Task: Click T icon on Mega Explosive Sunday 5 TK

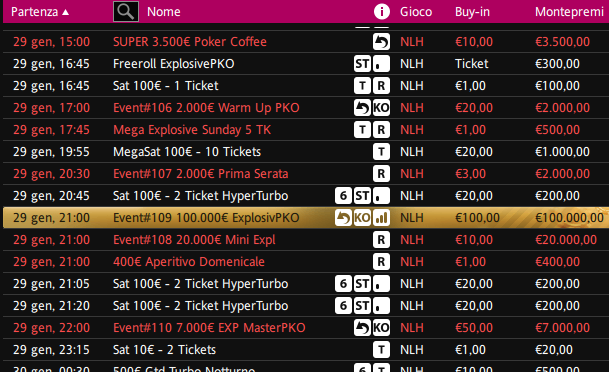Action: 362,130
